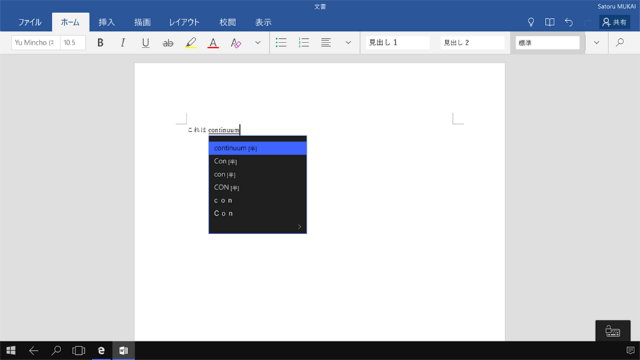Open Edge browser from taskbar
The image size is (640, 360).
click(x=101, y=351)
